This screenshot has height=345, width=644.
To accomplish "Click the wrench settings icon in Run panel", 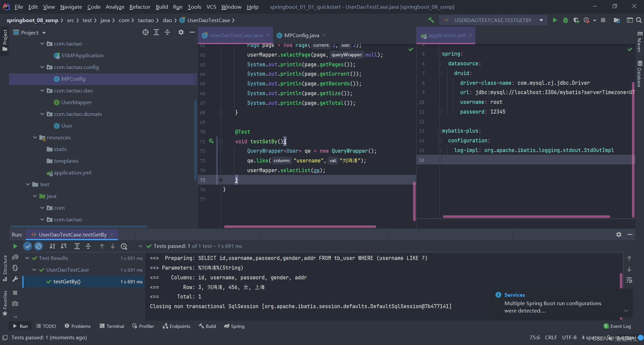I will pos(15,279).
